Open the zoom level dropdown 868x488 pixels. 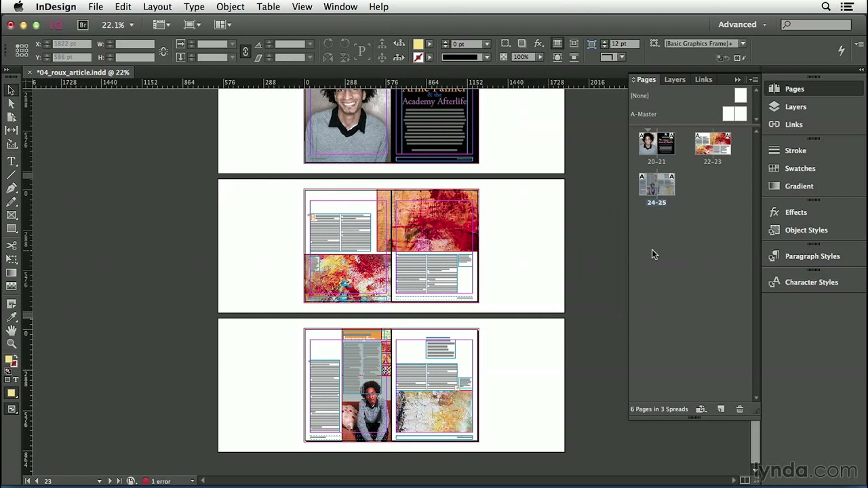pyautogui.click(x=131, y=25)
